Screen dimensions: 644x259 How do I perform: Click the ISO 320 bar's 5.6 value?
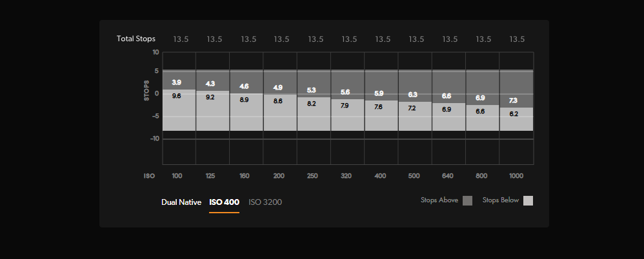tap(345, 92)
